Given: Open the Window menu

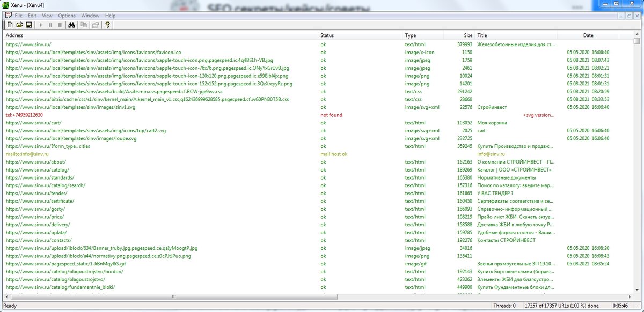Looking at the screenshot, I should click(90, 16).
